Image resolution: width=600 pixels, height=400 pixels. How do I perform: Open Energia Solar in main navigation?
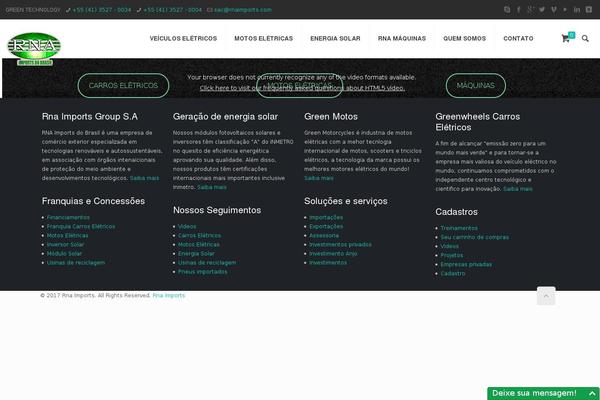(335, 38)
